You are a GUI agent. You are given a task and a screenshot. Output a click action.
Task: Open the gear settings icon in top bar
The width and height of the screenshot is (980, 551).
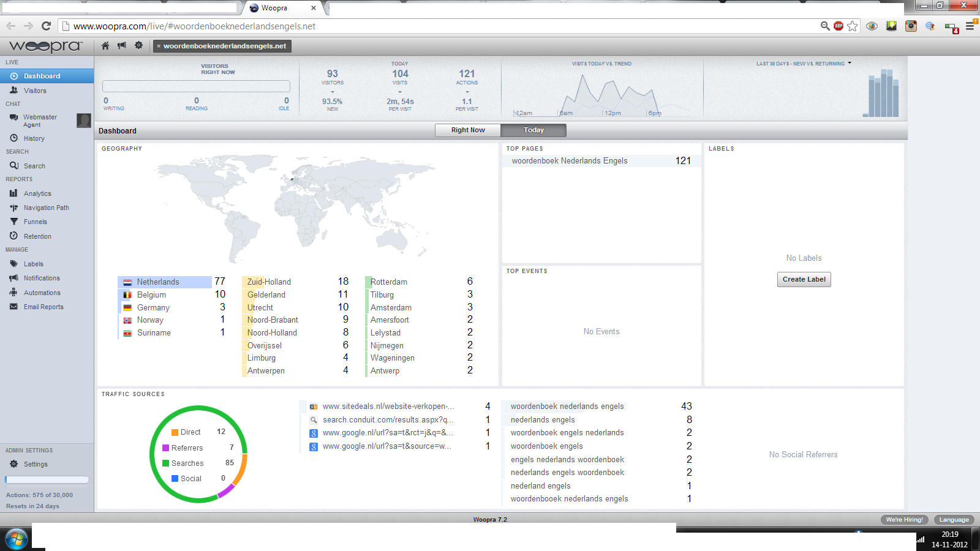click(139, 45)
